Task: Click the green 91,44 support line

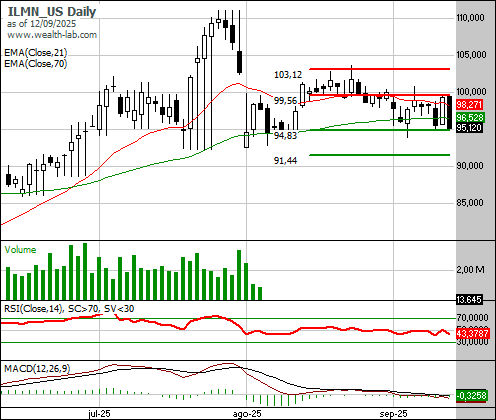Action: click(380, 155)
